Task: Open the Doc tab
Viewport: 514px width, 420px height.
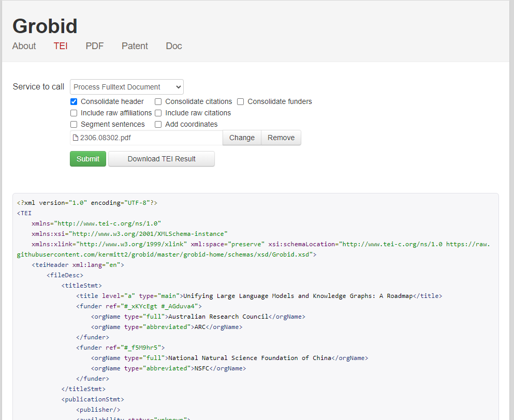Action: 174,46
